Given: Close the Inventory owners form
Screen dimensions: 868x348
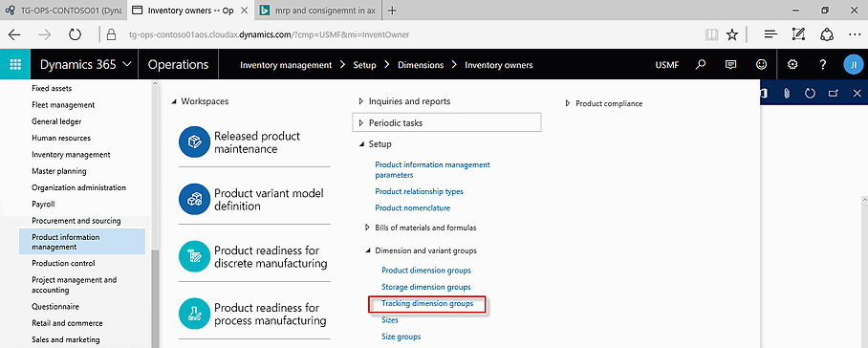Looking at the screenshot, I should (857, 93).
